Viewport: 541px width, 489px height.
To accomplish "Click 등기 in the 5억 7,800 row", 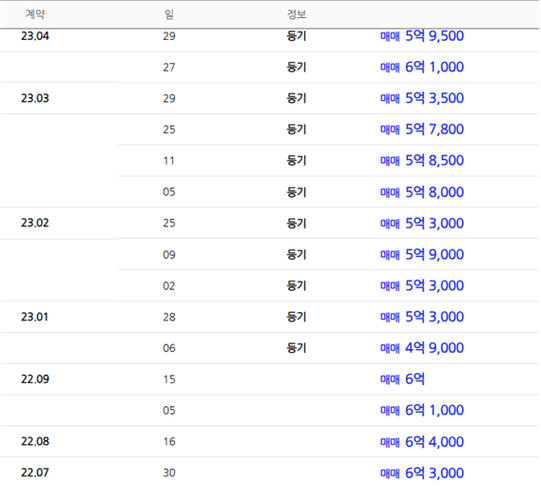I will coord(296,129).
